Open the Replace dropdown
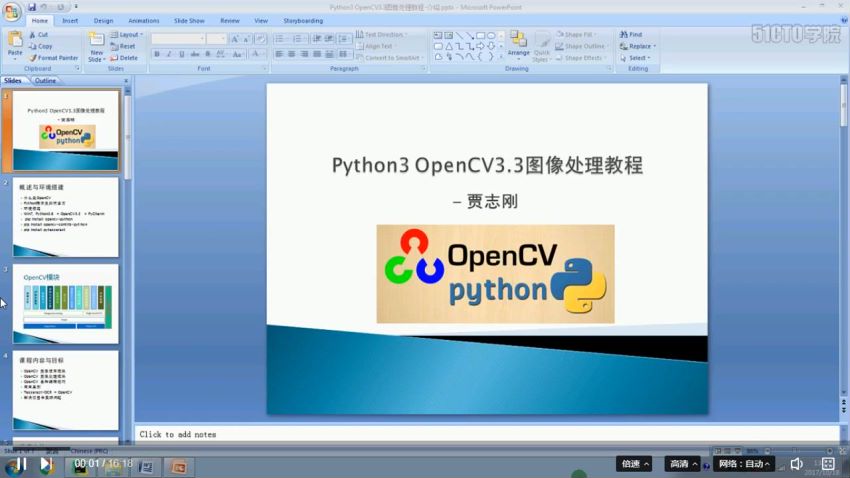The width and height of the screenshot is (850, 478). tap(638, 47)
